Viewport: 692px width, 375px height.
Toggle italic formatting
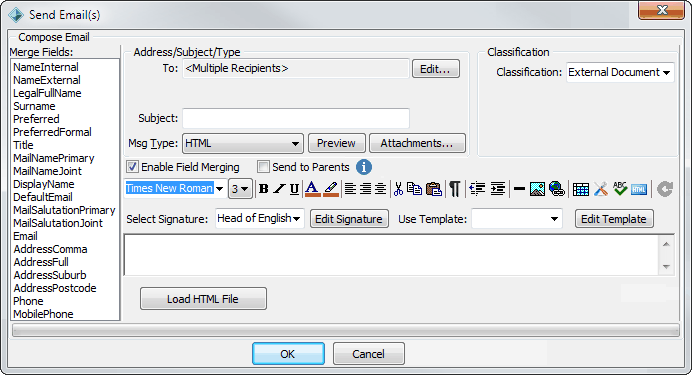(x=279, y=189)
